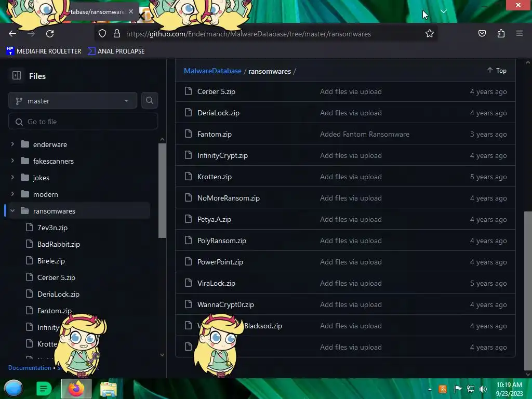532x399 pixels.
Task: Collapse the file tree panel icon beside Files
Action: [17, 76]
